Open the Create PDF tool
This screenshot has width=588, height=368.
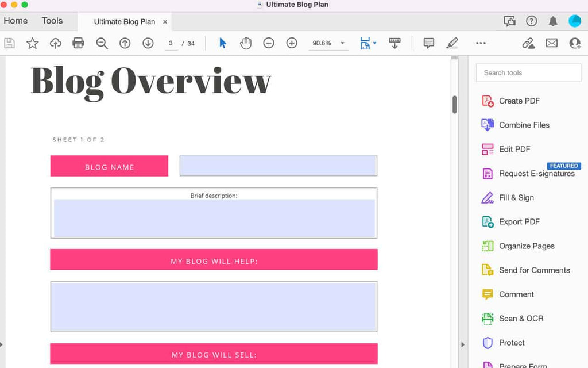point(517,101)
